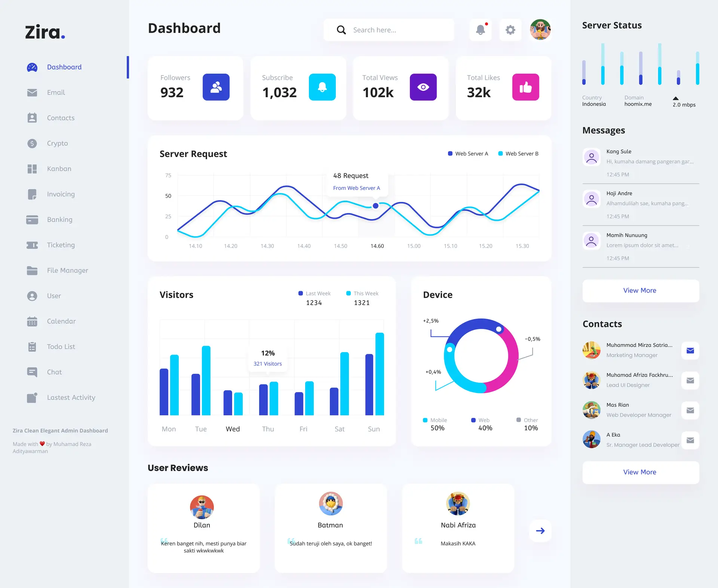Select the Calendar view

(x=61, y=321)
